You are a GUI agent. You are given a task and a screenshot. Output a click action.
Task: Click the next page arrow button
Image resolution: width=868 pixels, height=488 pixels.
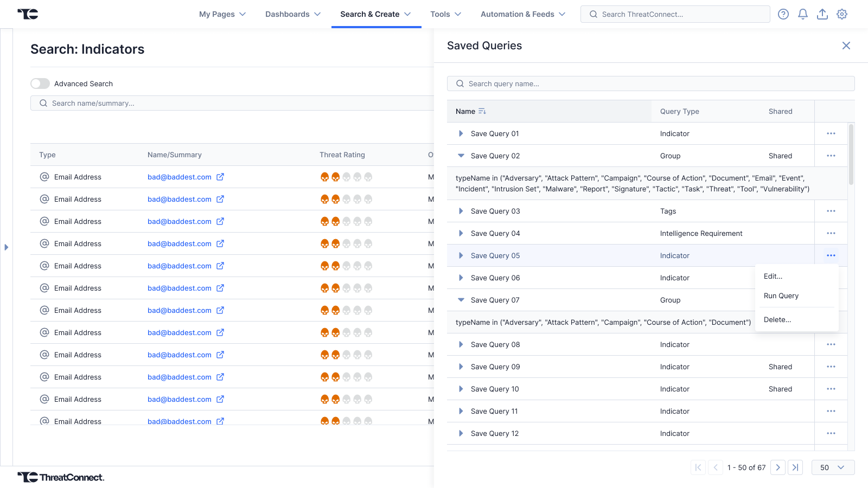click(x=778, y=467)
